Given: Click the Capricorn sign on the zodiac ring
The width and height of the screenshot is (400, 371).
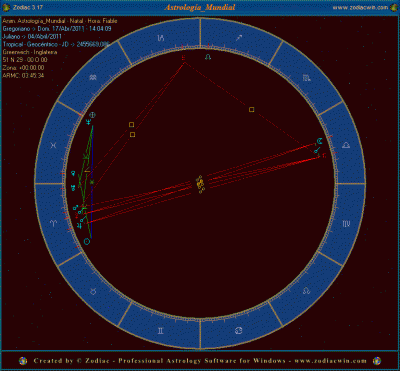Looking at the screenshot, I should point(161,38).
